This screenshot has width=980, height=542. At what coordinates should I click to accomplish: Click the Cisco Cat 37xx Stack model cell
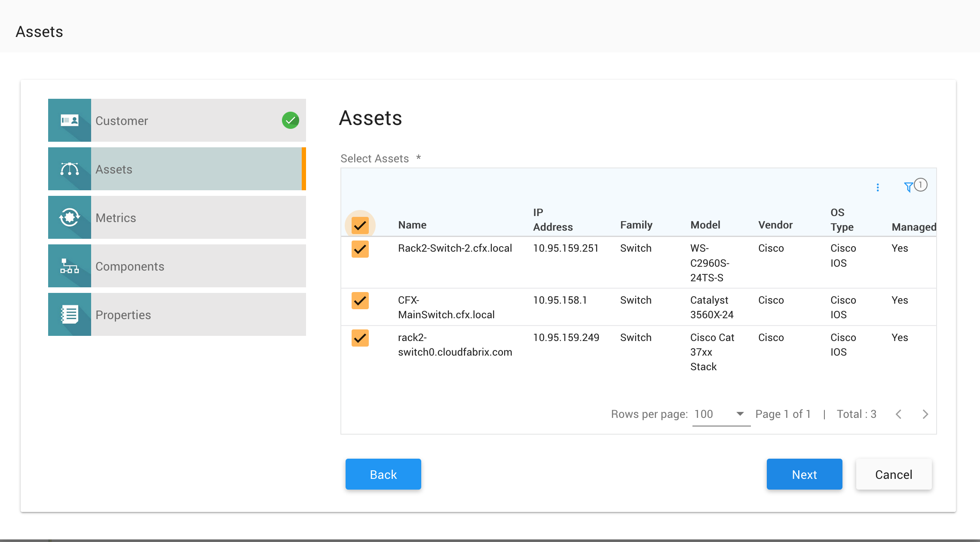pyautogui.click(x=712, y=352)
